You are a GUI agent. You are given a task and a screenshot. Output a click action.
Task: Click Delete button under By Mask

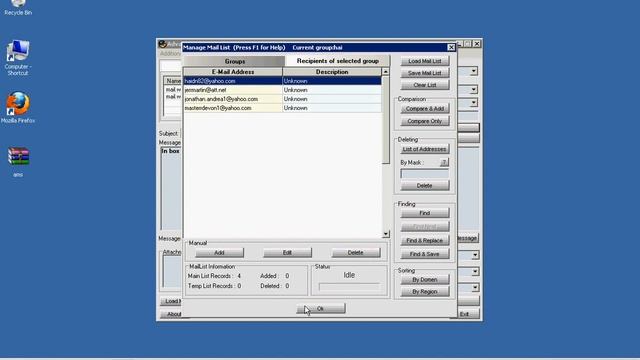point(424,186)
